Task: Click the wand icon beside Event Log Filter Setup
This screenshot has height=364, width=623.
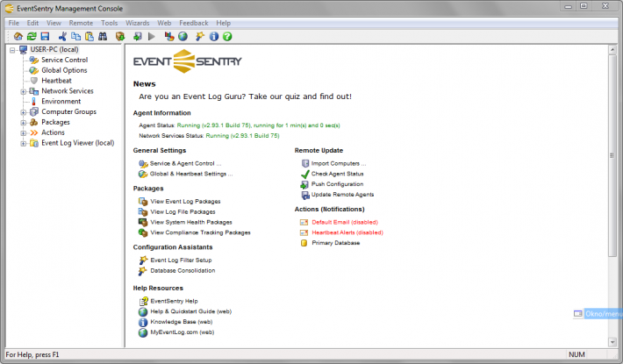Action: [143, 261]
